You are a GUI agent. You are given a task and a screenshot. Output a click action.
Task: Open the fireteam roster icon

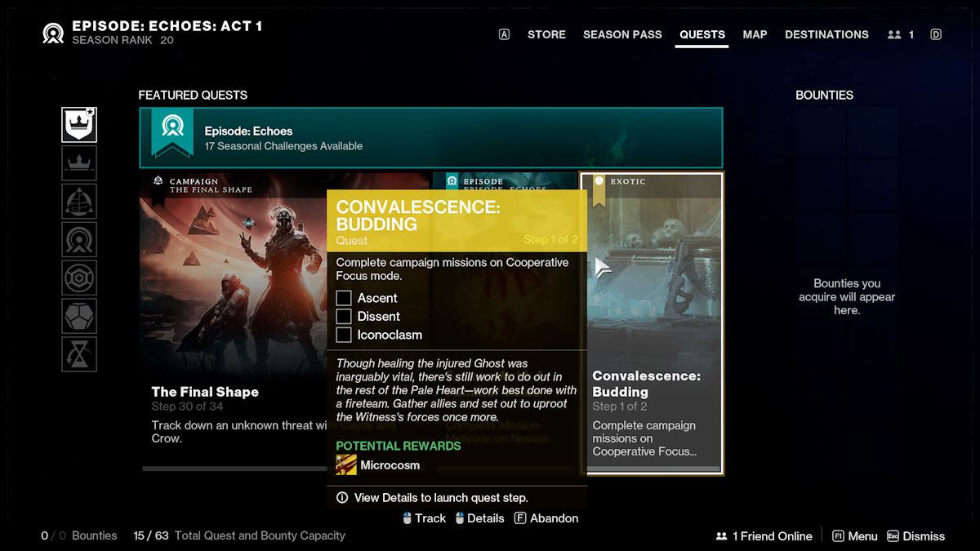pyautogui.click(x=901, y=35)
